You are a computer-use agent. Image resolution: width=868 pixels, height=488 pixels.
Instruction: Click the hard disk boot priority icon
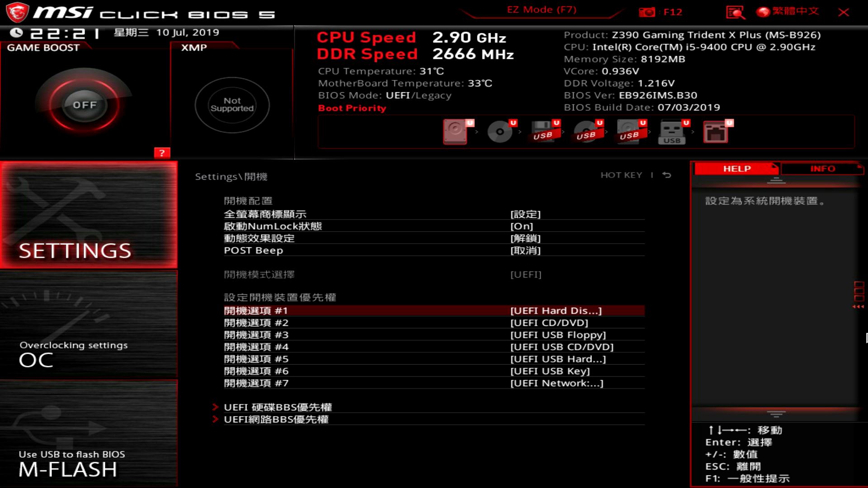click(x=455, y=131)
